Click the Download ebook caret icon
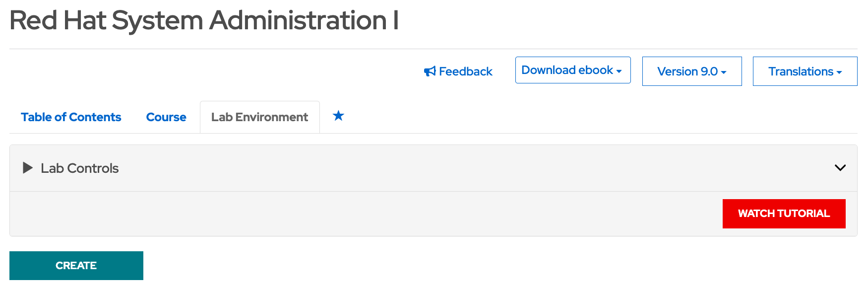868x290 pixels. (x=619, y=71)
